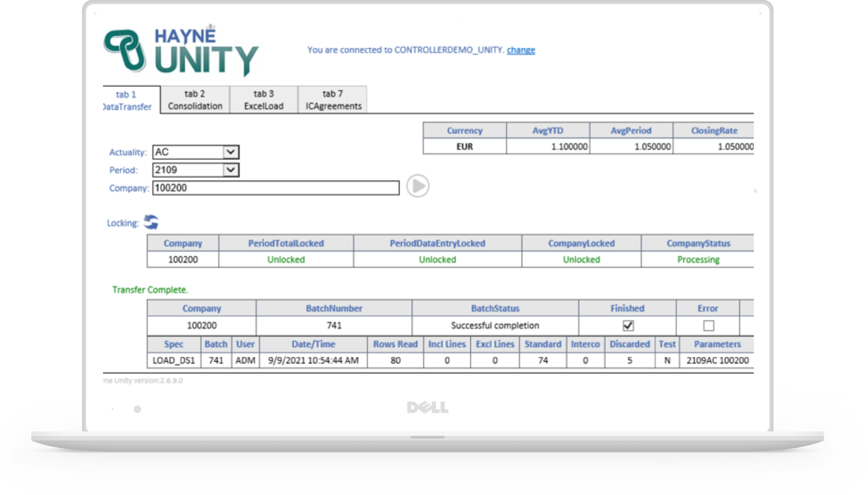Select the Rows Read value 80

coord(395,360)
